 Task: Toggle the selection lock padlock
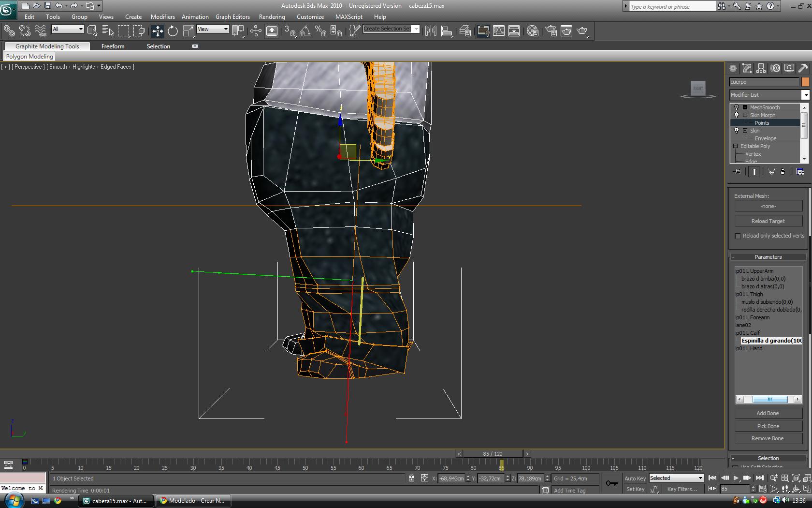(x=411, y=478)
